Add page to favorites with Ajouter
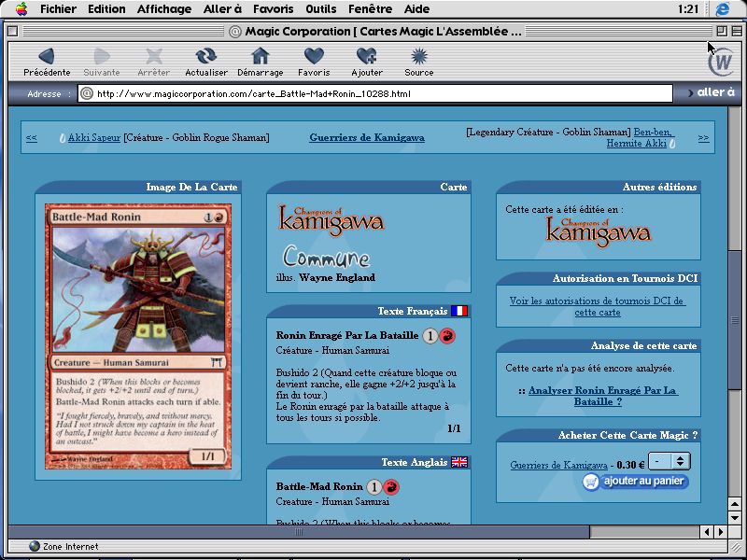This screenshot has width=747, height=560. pos(367,62)
